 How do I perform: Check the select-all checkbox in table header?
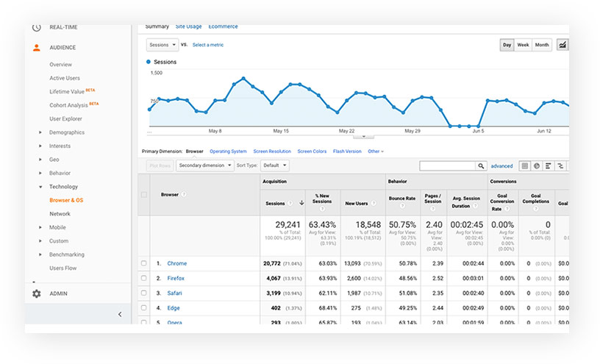[x=144, y=195]
